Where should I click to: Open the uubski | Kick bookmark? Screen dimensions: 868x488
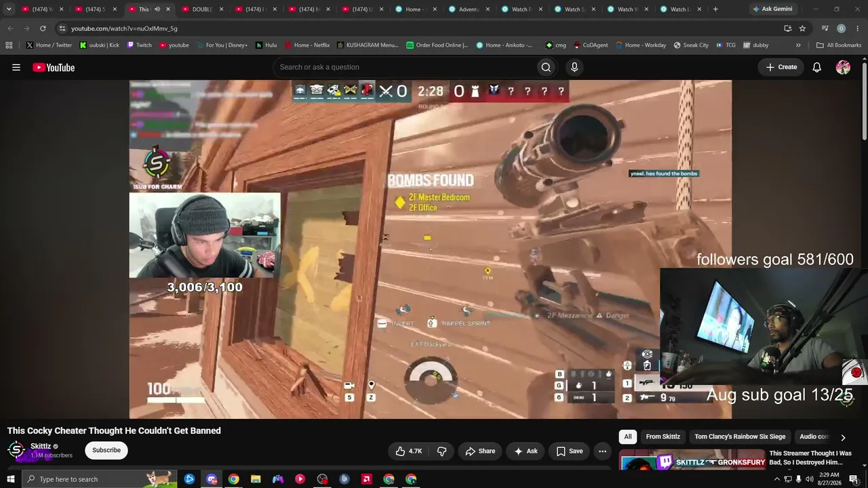tap(99, 45)
